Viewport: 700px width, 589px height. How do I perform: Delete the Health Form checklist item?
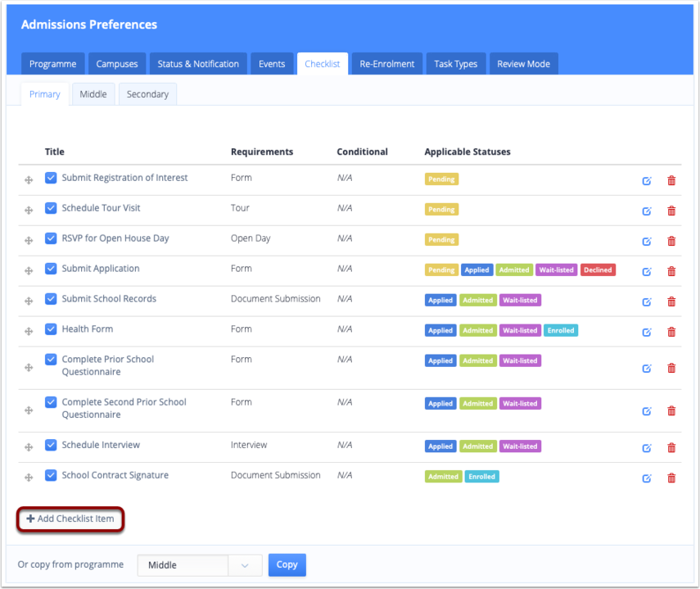(671, 333)
